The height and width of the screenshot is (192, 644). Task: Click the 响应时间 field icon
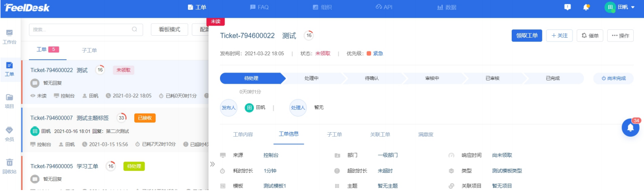coord(451,155)
